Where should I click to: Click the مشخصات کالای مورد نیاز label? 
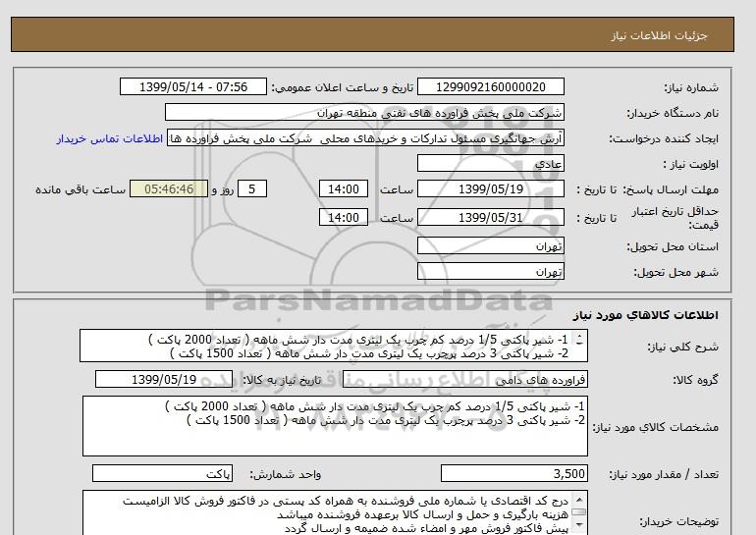pos(655,428)
